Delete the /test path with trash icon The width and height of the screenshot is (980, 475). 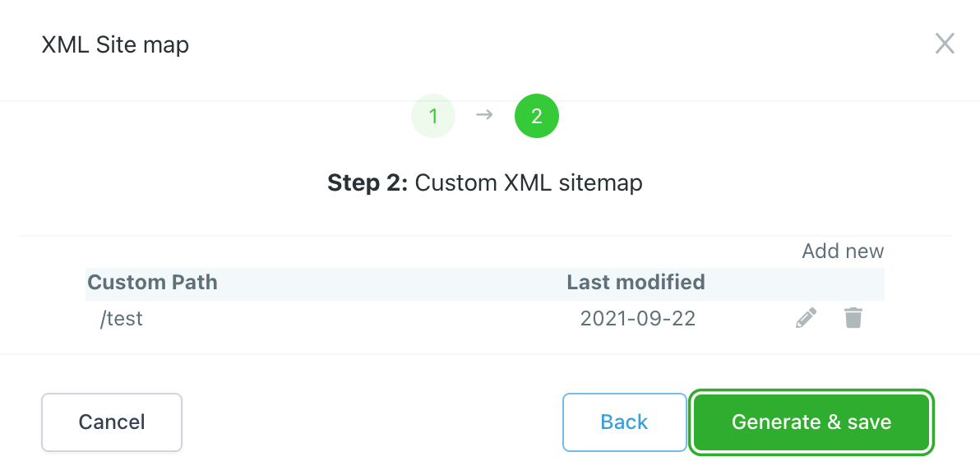853,318
